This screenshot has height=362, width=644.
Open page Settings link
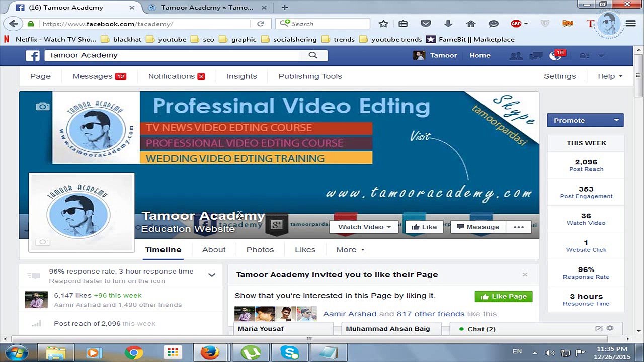click(x=559, y=76)
